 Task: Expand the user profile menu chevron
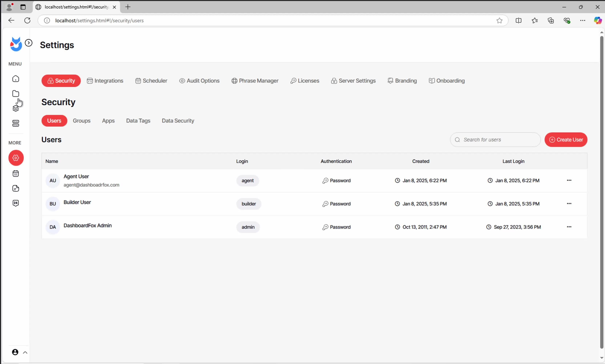[25, 353]
